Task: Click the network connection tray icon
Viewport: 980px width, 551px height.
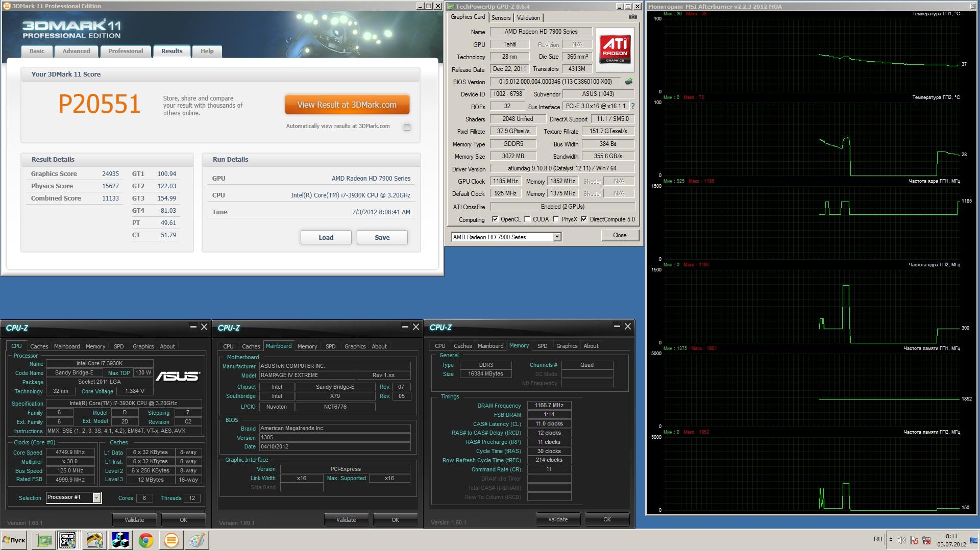Action: [926, 540]
